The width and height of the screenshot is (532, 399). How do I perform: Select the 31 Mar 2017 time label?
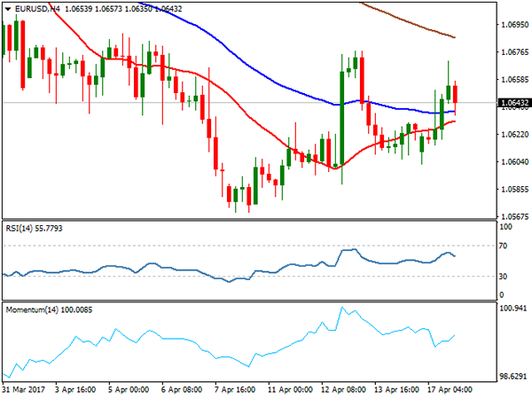[24, 389]
